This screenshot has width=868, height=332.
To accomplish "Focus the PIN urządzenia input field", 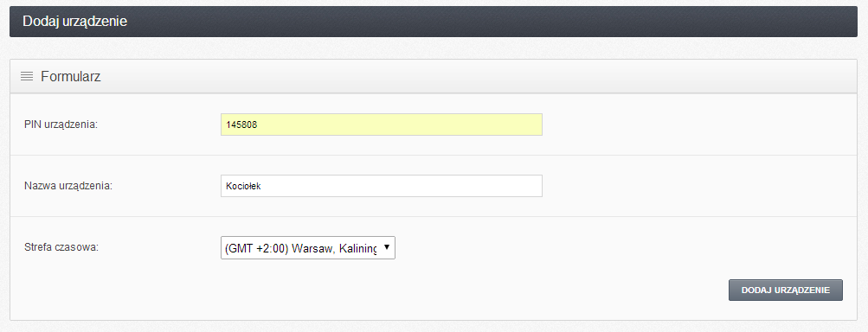I will (382, 124).
